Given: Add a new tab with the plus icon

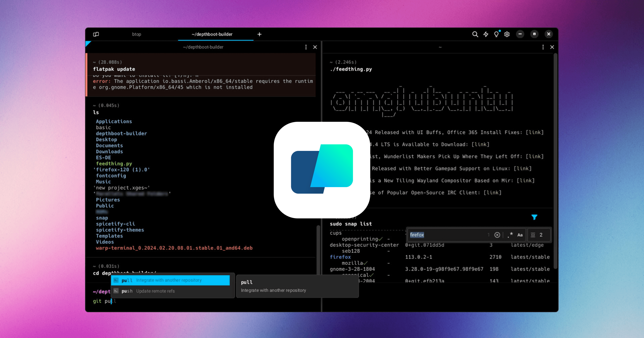Looking at the screenshot, I should (x=259, y=34).
